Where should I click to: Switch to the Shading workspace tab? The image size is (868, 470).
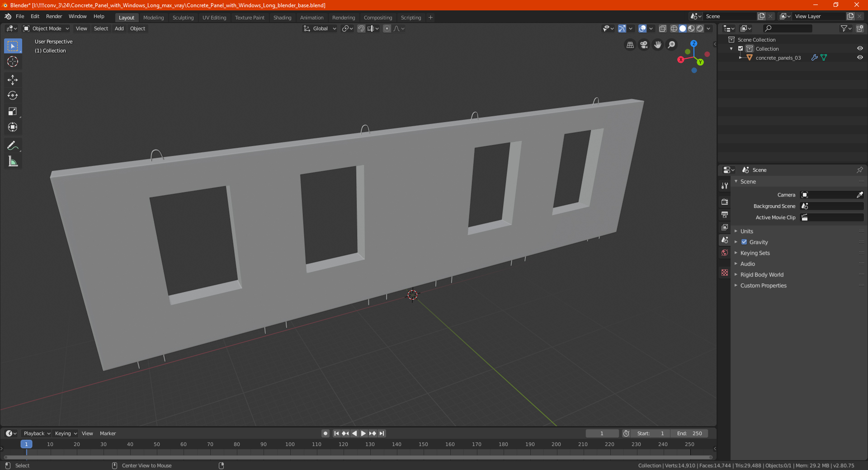tap(282, 18)
